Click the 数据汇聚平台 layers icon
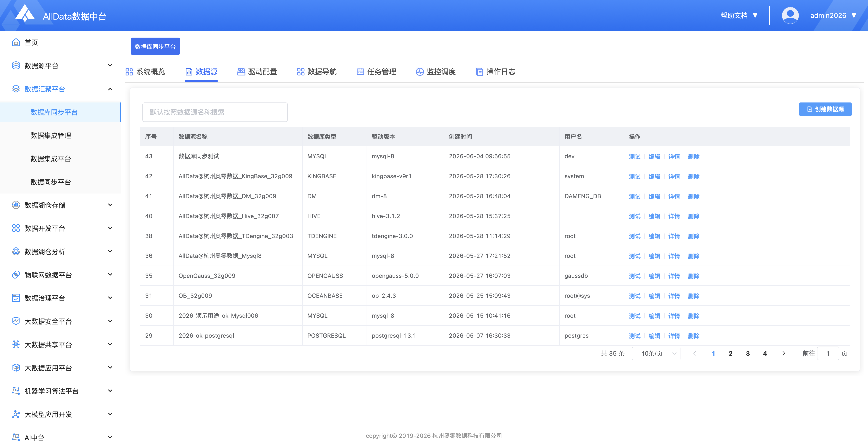The height and width of the screenshot is (444, 868). [x=16, y=89]
